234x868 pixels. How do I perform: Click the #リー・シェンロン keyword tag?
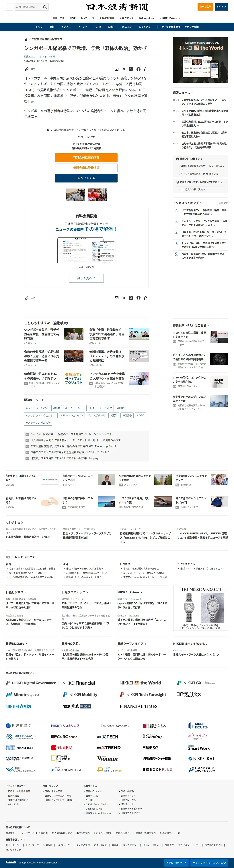(x=72, y=415)
